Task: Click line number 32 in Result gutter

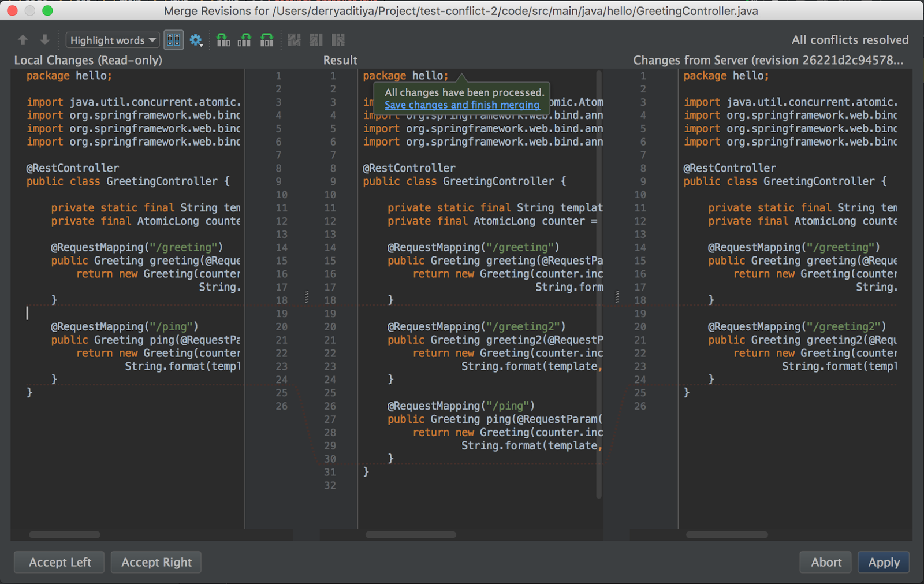Action: pyautogui.click(x=330, y=485)
